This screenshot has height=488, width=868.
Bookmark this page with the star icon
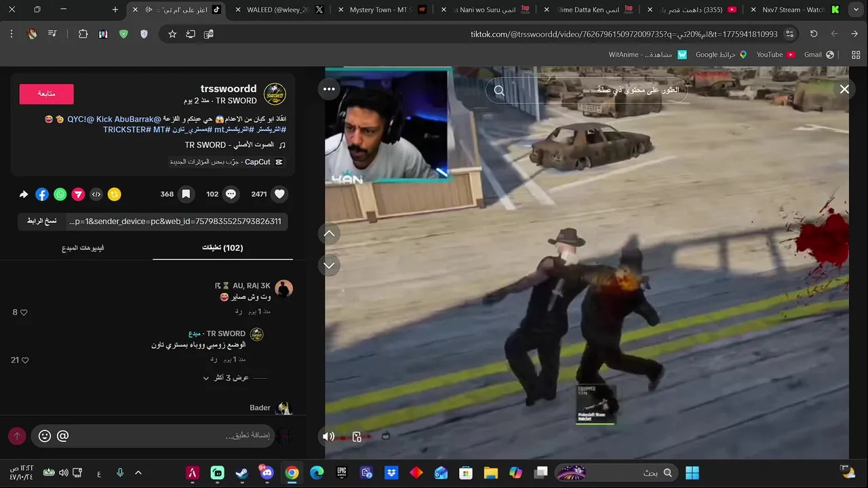(172, 34)
